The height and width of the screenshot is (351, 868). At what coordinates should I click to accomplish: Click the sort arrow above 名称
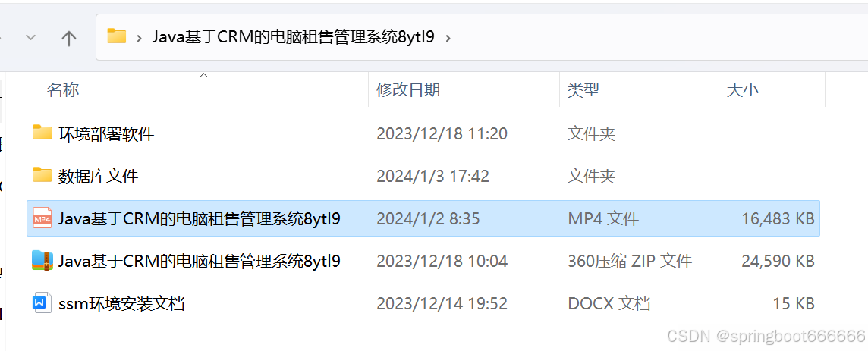[x=203, y=75]
